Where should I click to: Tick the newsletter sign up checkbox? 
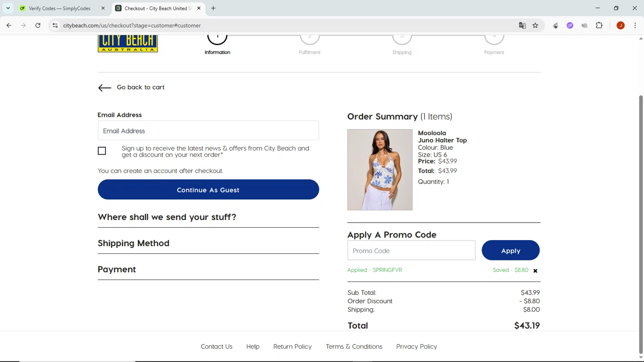click(102, 151)
